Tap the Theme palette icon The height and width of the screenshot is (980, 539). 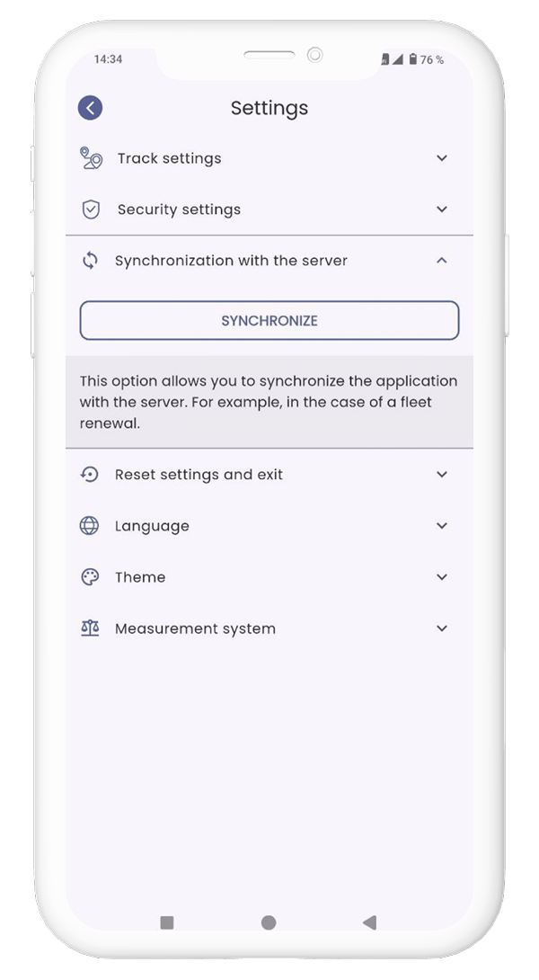tap(90, 577)
